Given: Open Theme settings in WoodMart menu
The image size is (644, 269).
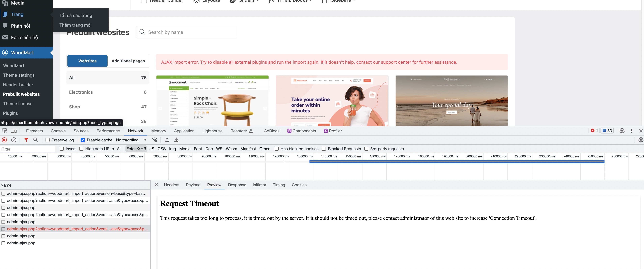Looking at the screenshot, I should click(19, 75).
